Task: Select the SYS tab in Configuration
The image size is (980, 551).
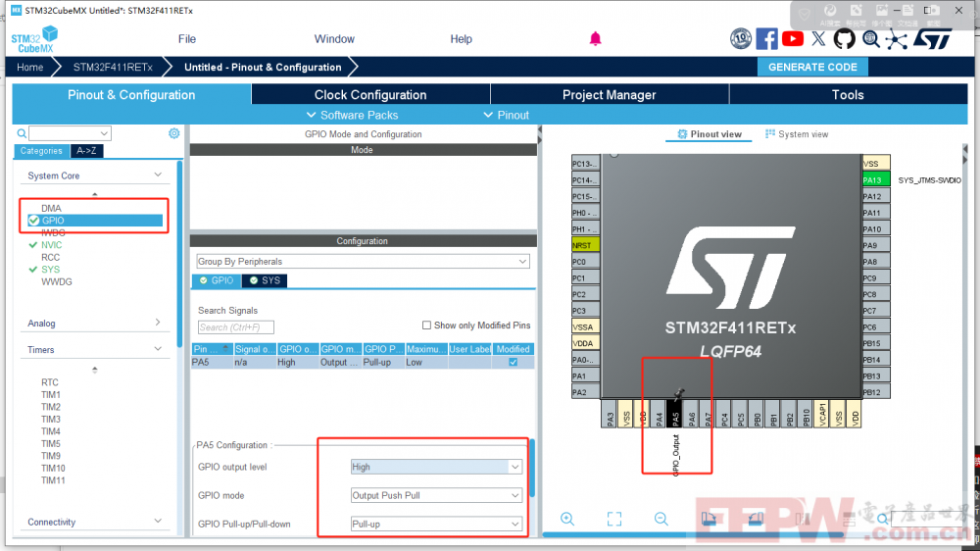Action: 265,280
